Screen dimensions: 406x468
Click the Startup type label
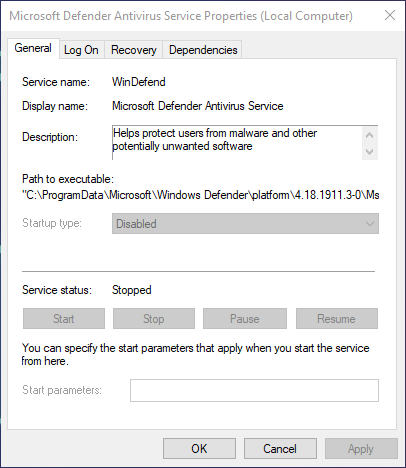click(x=52, y=223)
